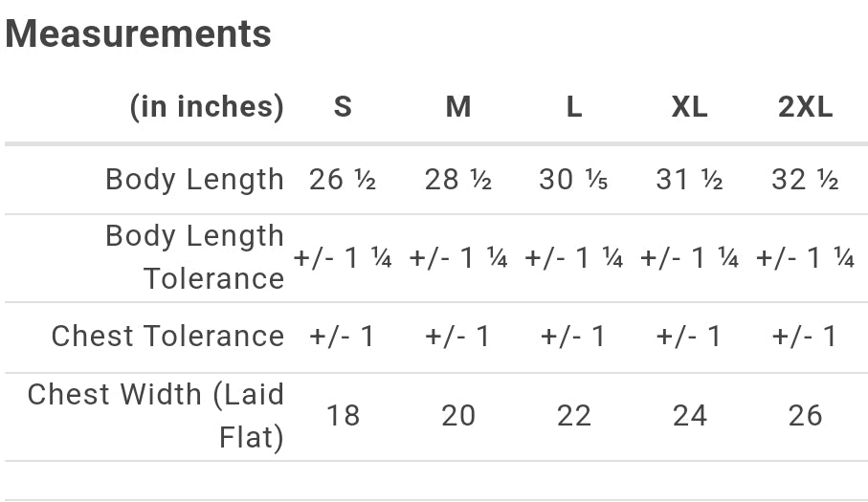The image size is (868, 502).
Task: Select the XL chest tolerance +/- 1 cell
Action: coord(689,337)
